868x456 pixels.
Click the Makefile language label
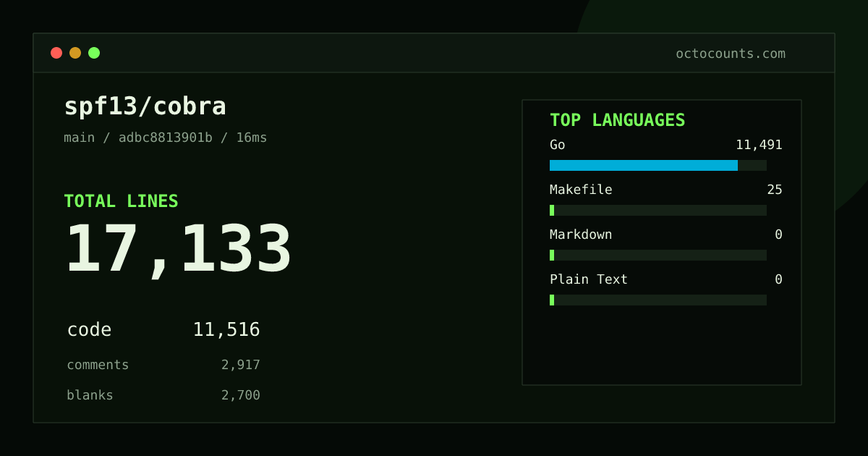581,190
